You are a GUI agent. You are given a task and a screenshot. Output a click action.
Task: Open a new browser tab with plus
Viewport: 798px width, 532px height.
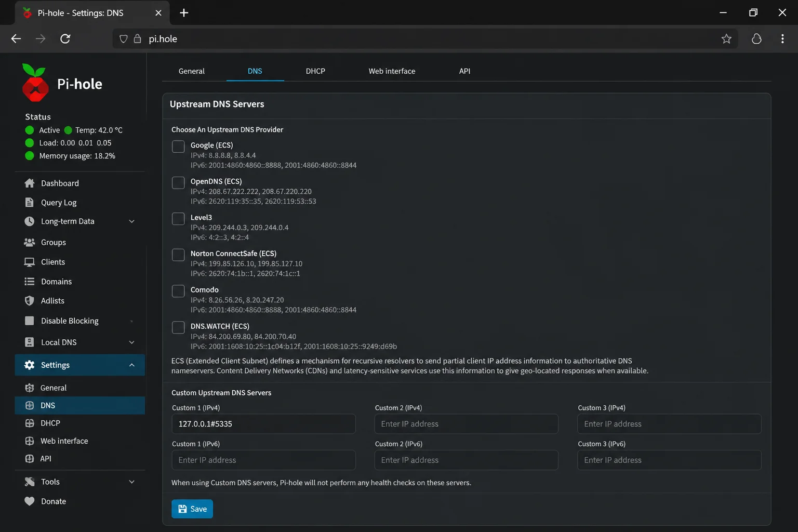(x=184, y=12)
